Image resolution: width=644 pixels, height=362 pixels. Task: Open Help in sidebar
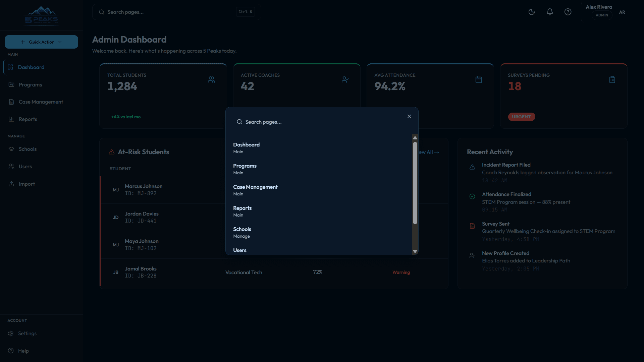click(42, 351)
